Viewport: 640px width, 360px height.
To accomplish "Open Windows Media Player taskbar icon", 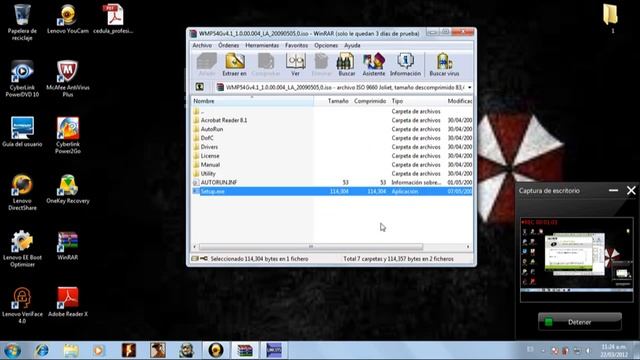I will pyautogui.click(x=98, y=351).
